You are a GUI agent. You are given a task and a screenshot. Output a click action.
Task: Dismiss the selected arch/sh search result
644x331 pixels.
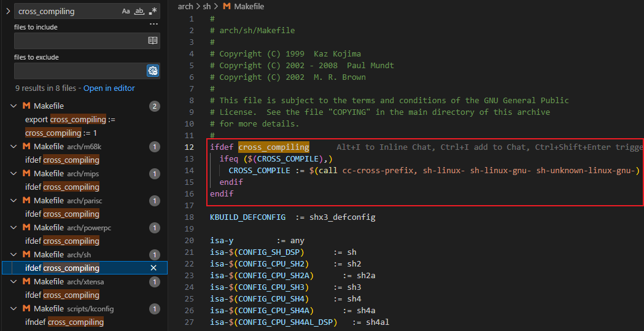pyautogui.click(x=154, y=268)
